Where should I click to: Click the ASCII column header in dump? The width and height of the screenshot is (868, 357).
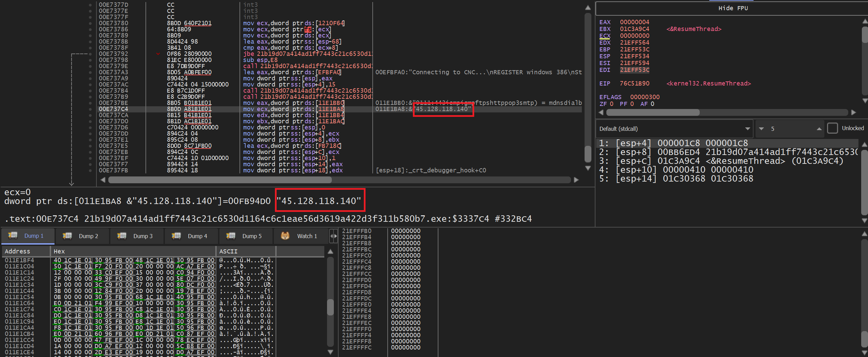(x=246, y=251)
